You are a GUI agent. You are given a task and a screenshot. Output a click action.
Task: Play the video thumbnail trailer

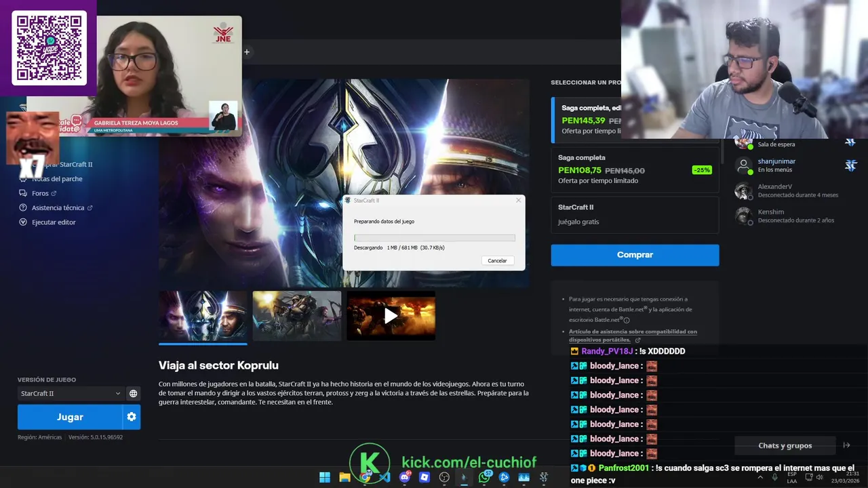pos(391,316)
